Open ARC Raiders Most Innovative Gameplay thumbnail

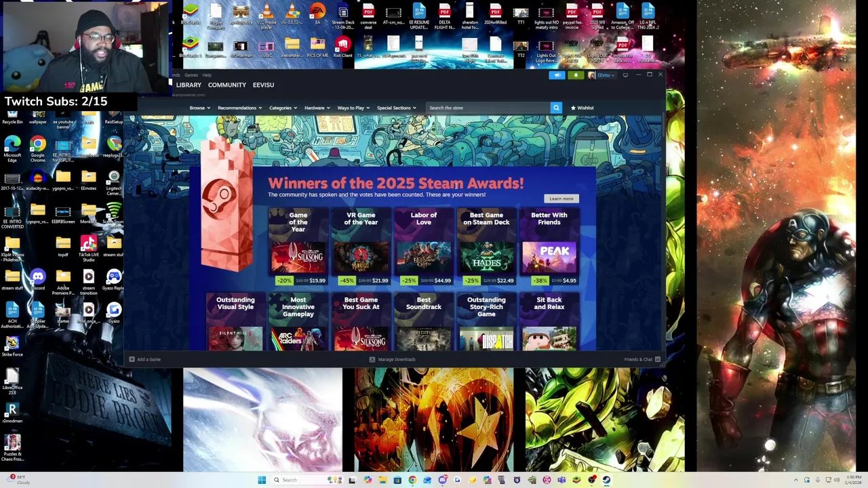(x=298, y=338)
